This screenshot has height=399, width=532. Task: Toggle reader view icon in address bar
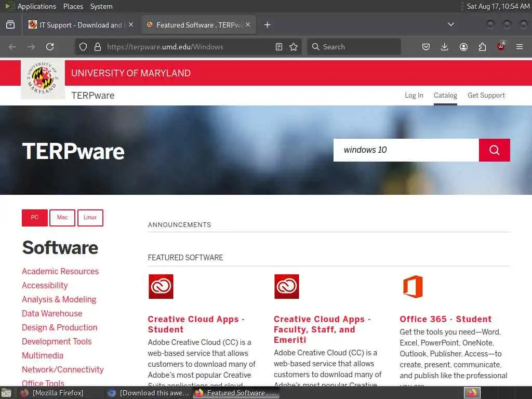(279, 47)
